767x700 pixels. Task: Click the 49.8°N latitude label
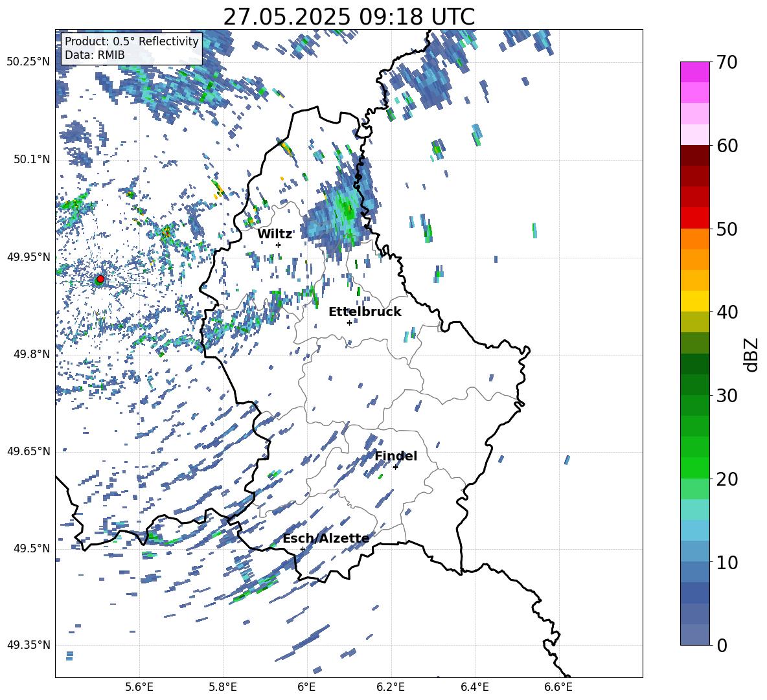click(33, 354)
